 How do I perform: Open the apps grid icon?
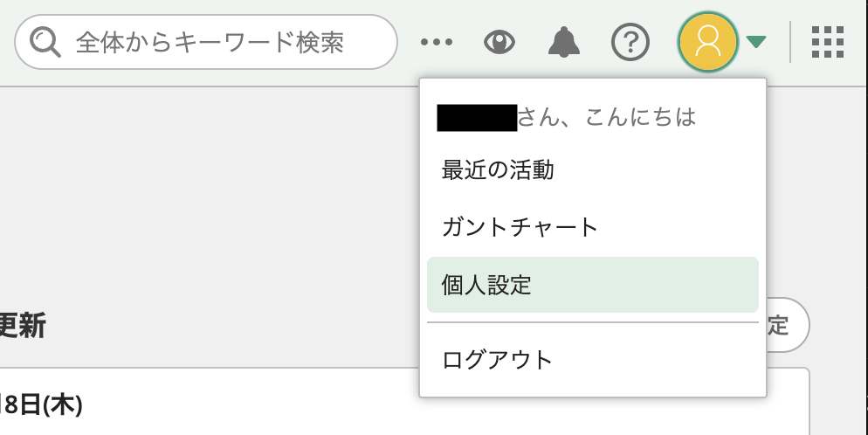coord(828,42)
